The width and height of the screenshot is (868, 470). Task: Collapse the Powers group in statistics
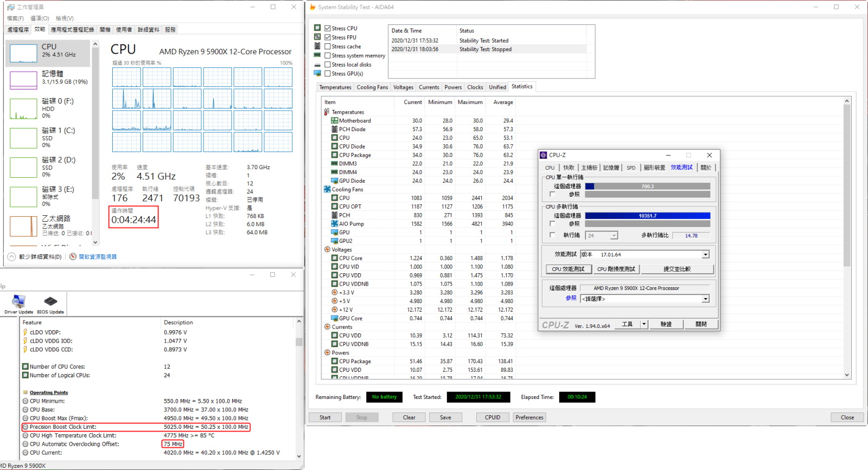(x=327, y=352)
